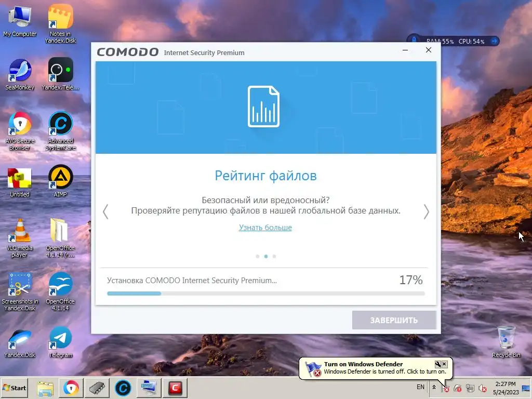This screenshot has width=532, height=399.
Task: Select the middle slide indicator dot
Action: pos(266,257)
